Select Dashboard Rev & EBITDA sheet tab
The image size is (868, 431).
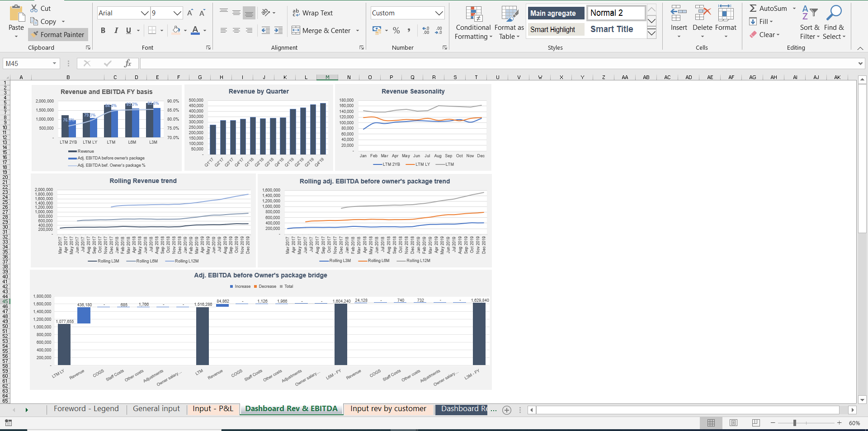coord(291,409)
